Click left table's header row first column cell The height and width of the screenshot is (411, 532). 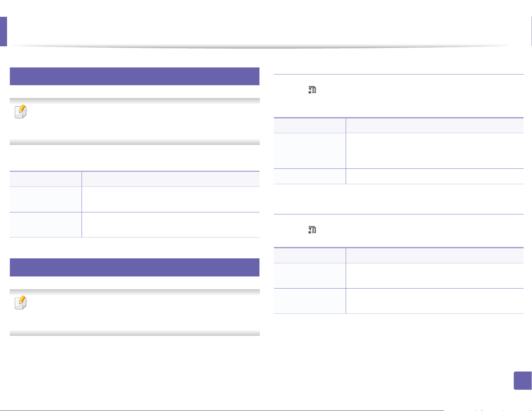tap(46, 179)
